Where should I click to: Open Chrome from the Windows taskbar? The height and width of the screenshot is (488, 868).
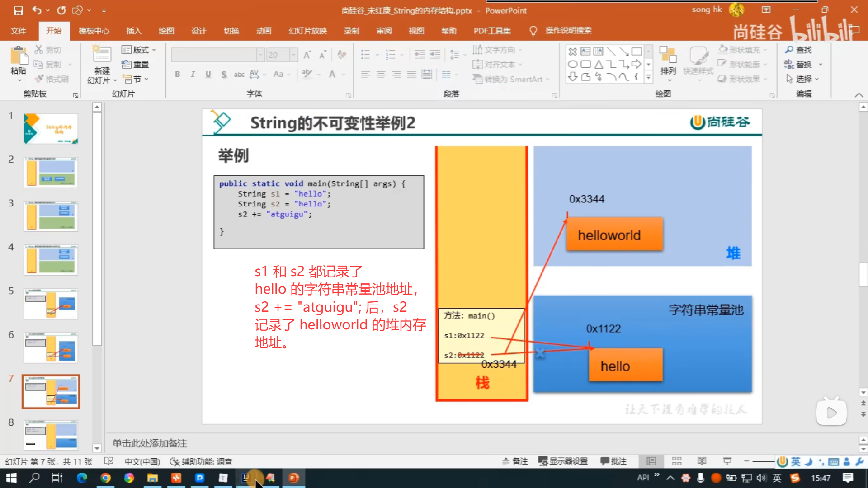tap(105, 478)
